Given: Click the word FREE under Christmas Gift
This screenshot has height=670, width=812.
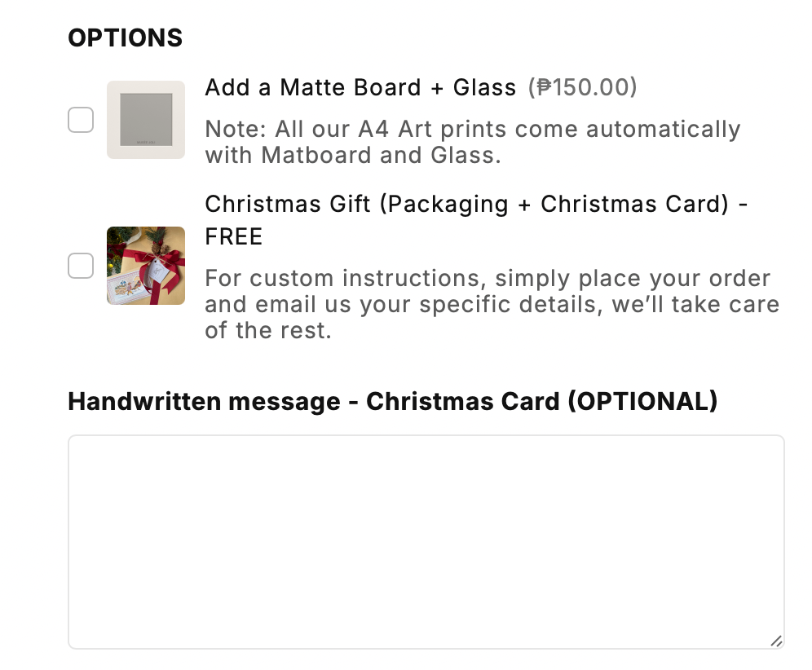Looking at the screenshot, I should 234,237.
